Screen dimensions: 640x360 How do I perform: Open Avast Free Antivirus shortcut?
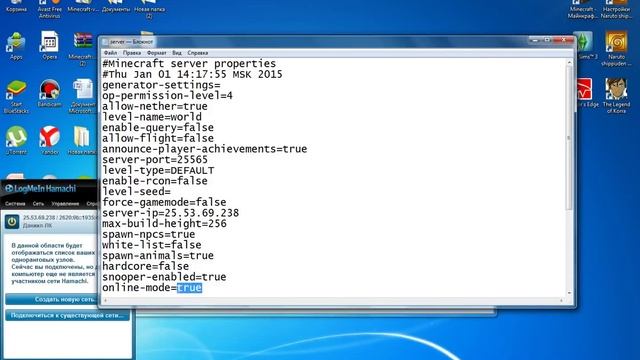49,9
